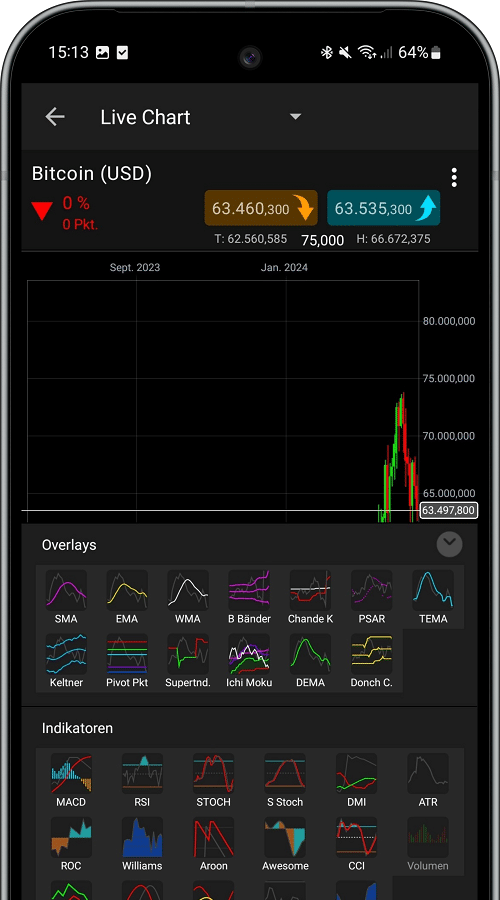Add the Pivot Pkt overlay
The height and width of the screenshot is (900, 500).
click(x=127, y=661)
